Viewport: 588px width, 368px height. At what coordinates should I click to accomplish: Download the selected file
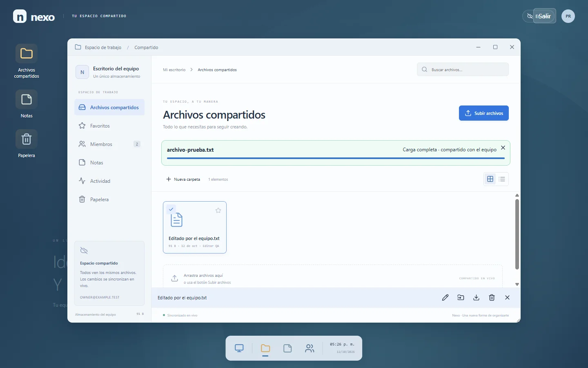pyautogui.click(x=476, y=298)
